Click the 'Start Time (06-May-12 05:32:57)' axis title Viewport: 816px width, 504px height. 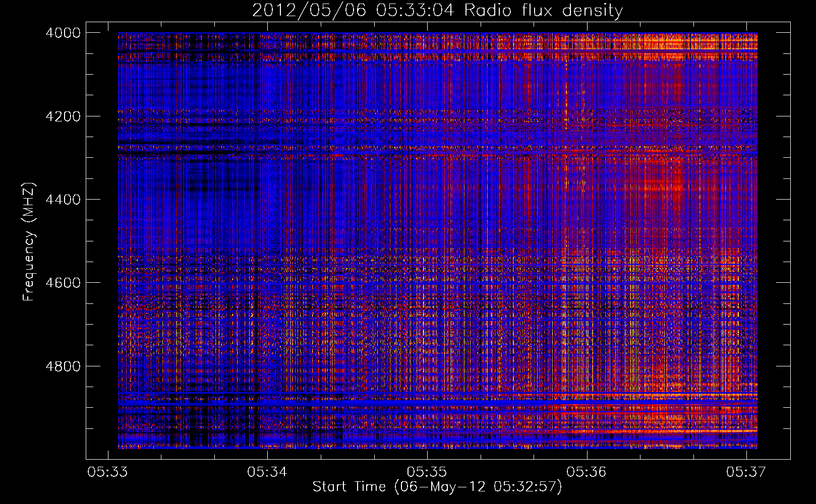point(437,487)
